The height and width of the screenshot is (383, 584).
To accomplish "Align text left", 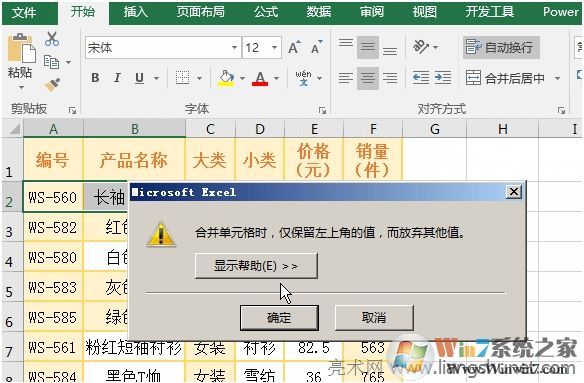I will [x=346, y=78].
